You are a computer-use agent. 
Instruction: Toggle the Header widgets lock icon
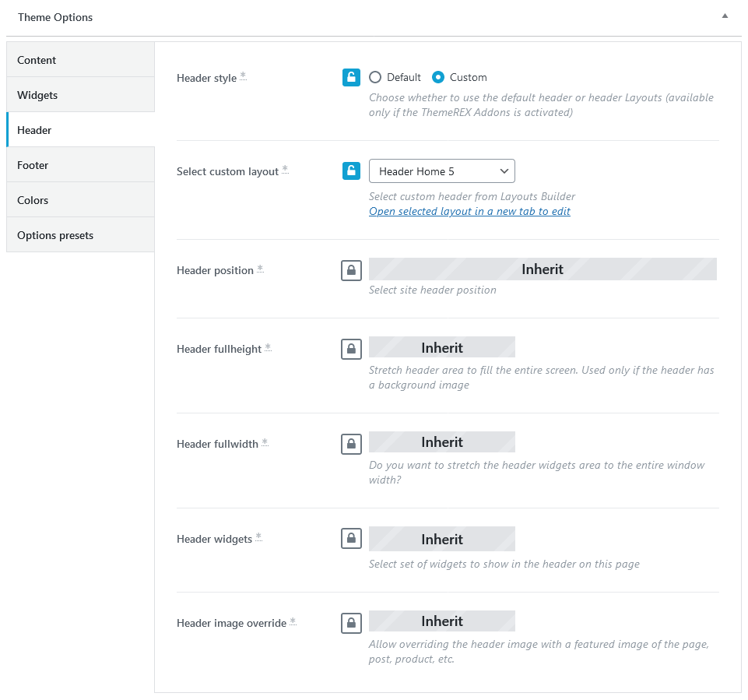351,539
